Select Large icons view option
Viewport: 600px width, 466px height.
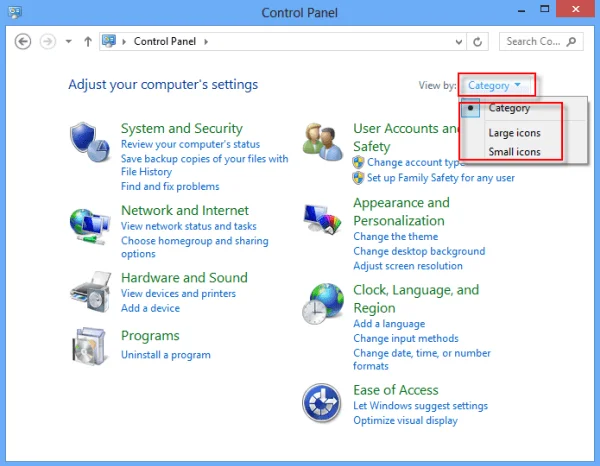tap(514, 133)
